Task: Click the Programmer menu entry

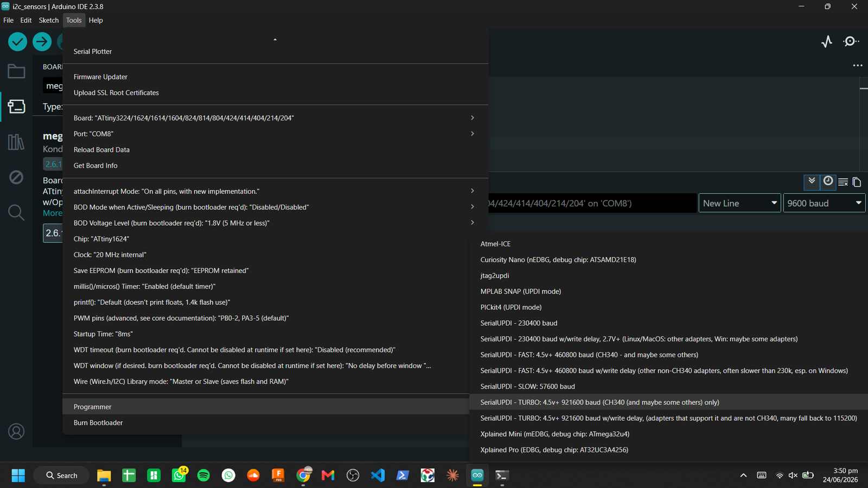Action: point(266,407)
